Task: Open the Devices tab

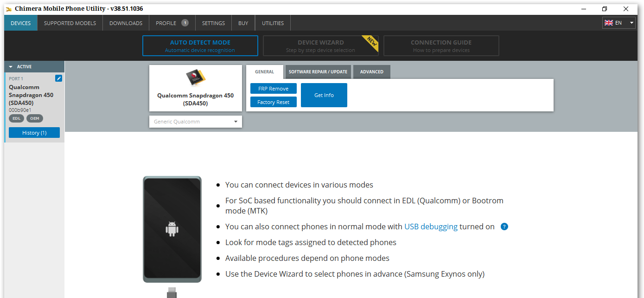Action: (21, 23)
